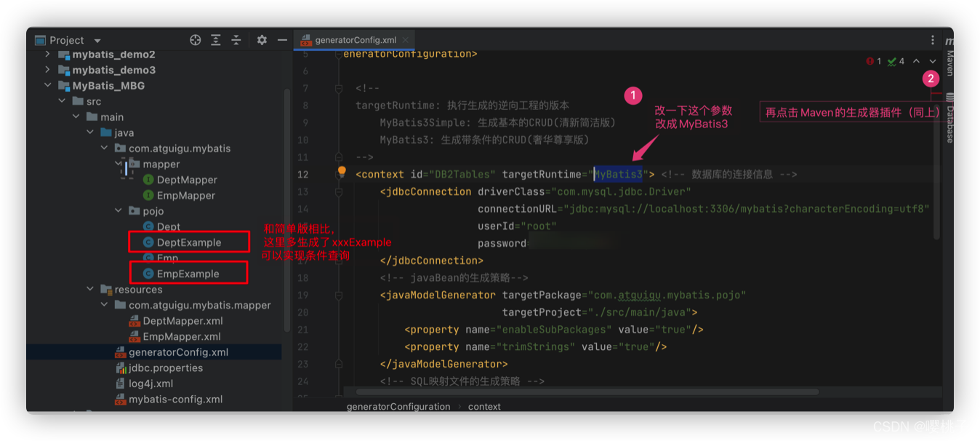Click the Expand All icon in Project panel
Screen dimensions: 980x441
(216, 40)
